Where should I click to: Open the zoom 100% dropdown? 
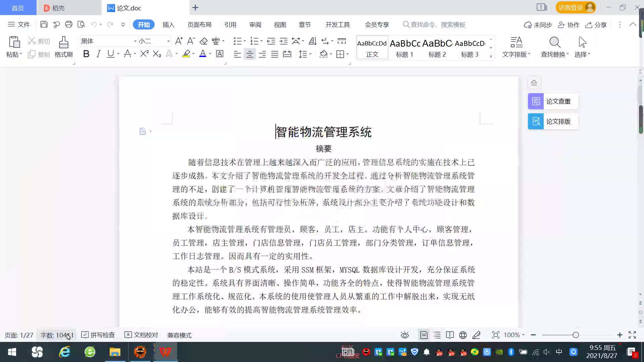523,335
